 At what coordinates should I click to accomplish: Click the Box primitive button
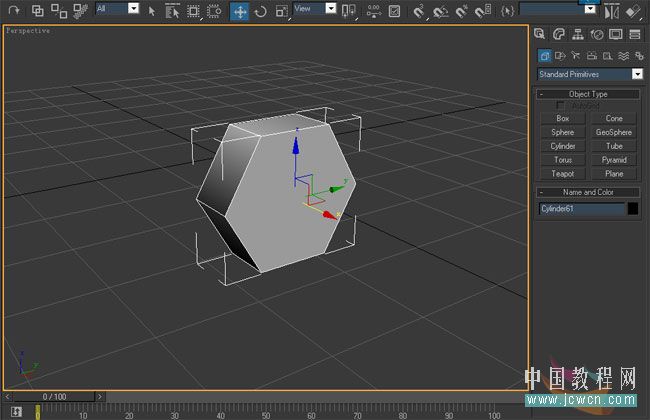click(x=563, y=118)
